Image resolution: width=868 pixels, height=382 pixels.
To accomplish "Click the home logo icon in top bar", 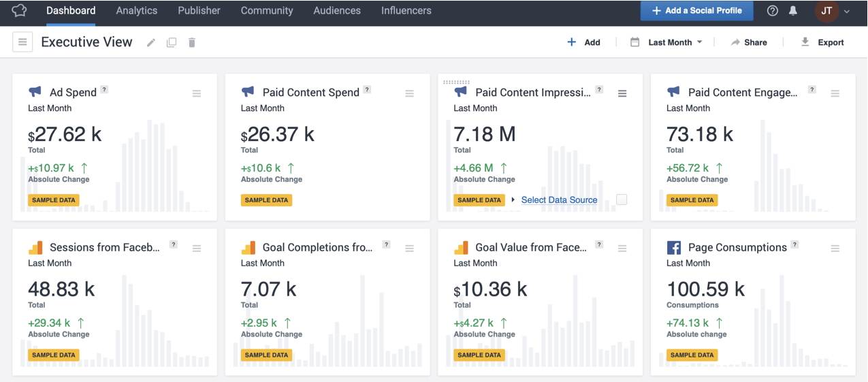I will coord(19,11).
